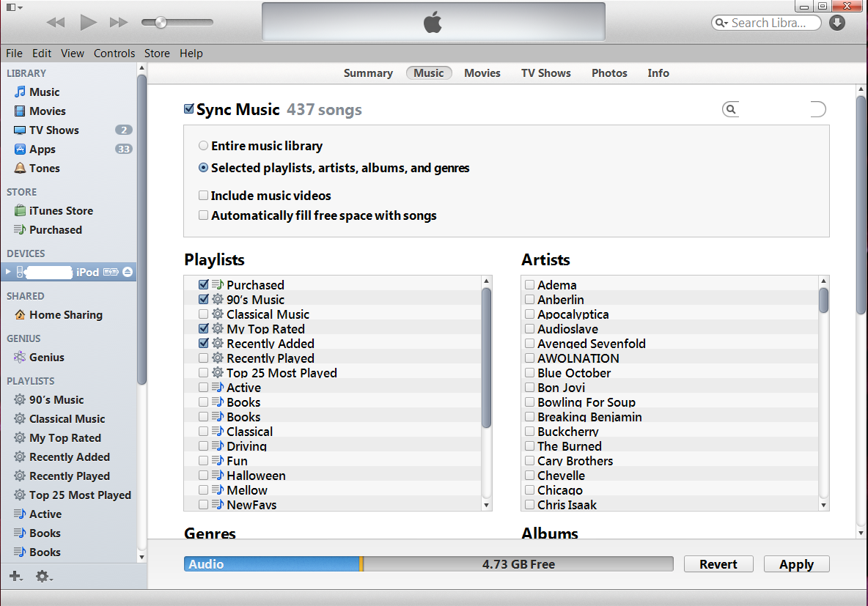Click the Audio capacity bar segment
Screen dimensions: 868x606
click(x=271, y=564)
